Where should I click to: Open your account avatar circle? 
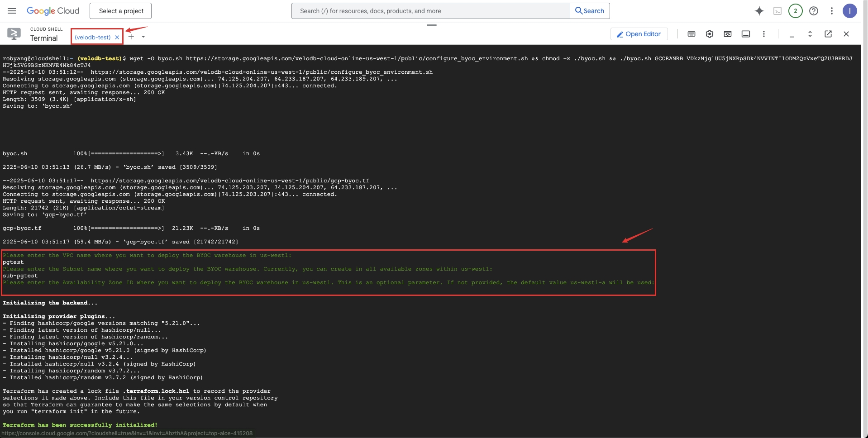(850, 11)
